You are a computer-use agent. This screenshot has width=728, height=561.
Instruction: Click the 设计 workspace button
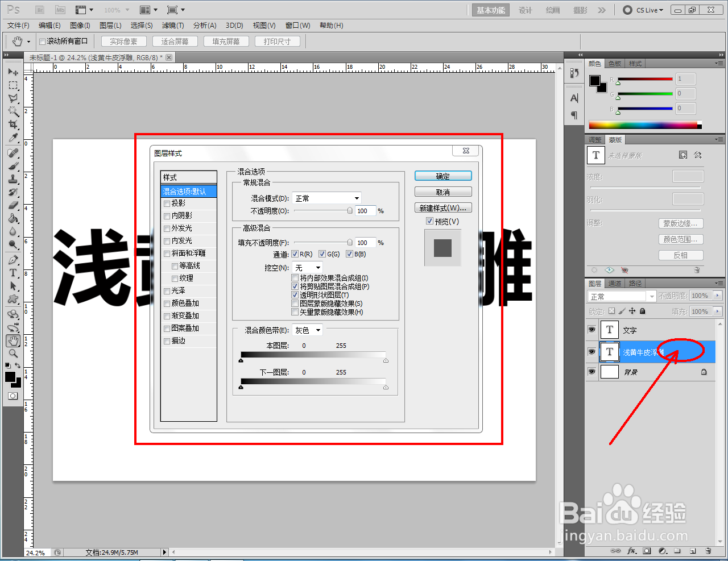526,10
